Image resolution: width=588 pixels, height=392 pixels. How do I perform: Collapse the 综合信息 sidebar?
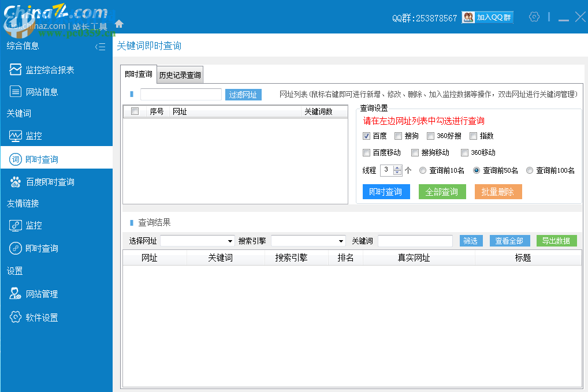[99, 46]
